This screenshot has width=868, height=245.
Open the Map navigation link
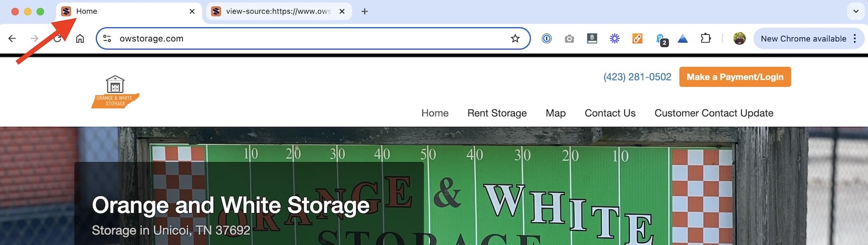coord(556,113)
